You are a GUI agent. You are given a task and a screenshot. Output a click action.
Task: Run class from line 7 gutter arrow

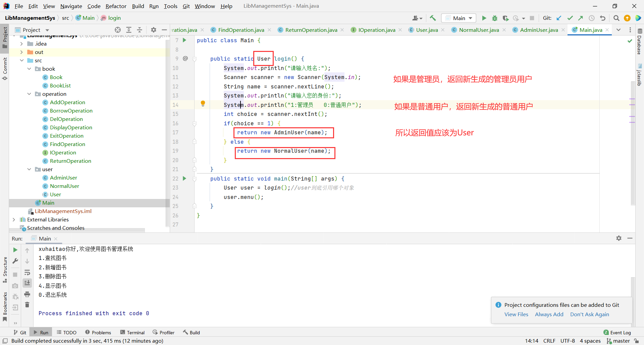click(184, 40)
